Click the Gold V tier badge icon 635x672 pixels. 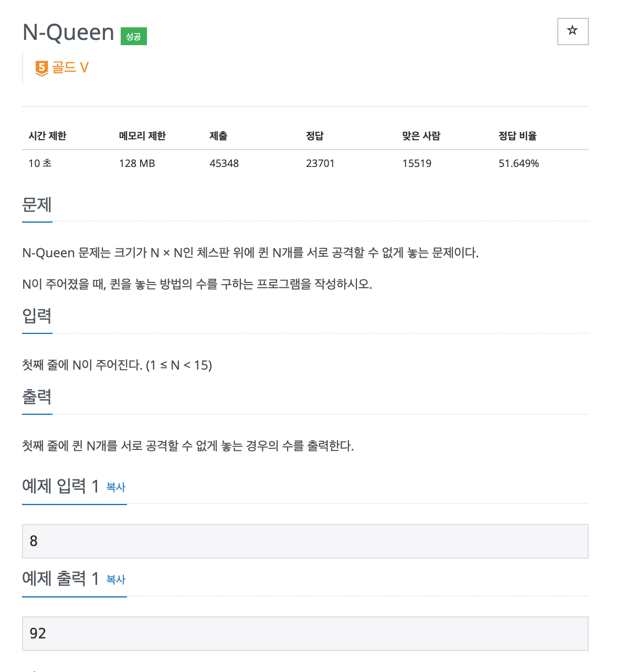41,68
